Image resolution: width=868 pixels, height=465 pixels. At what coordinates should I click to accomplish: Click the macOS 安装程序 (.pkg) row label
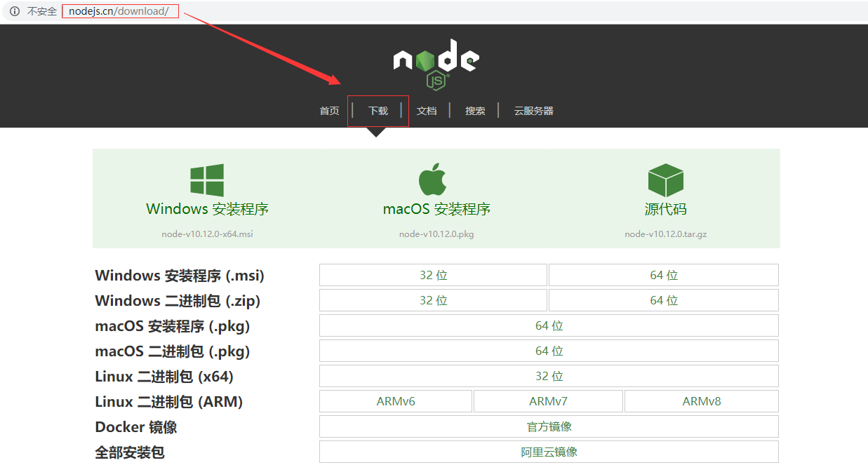173,326
